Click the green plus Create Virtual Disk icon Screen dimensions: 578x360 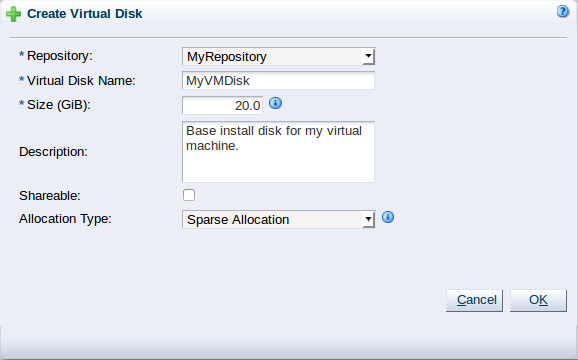[13, 14]
